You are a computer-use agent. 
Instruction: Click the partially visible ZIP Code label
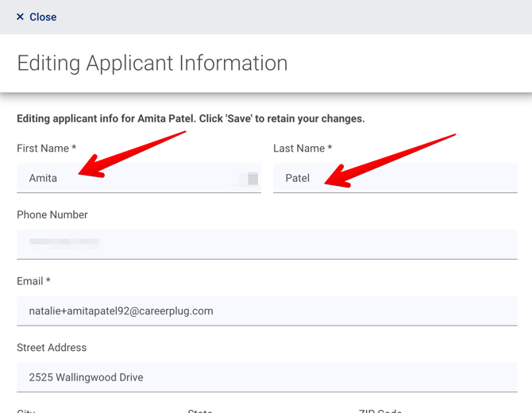[380, 411]
